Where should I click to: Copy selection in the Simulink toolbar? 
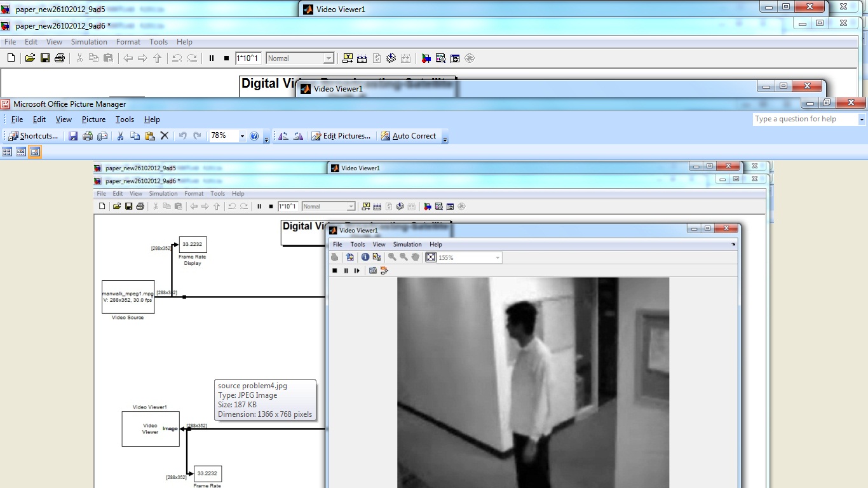[94, 58]
